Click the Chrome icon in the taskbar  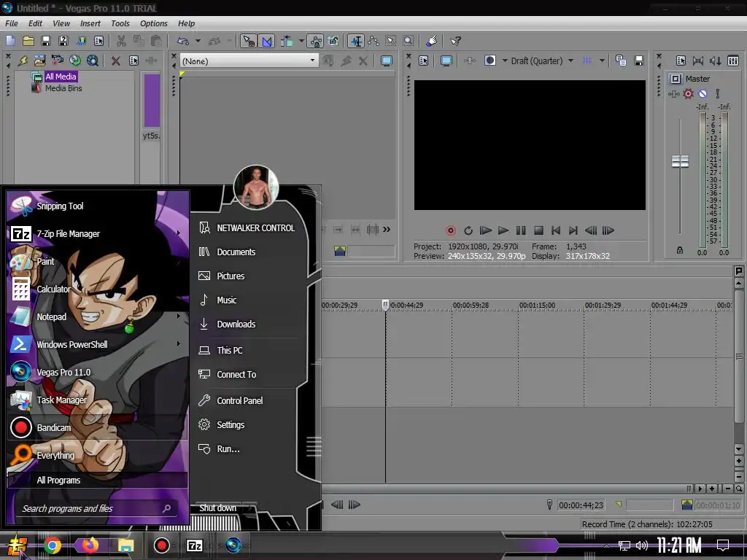coord(53,545)
